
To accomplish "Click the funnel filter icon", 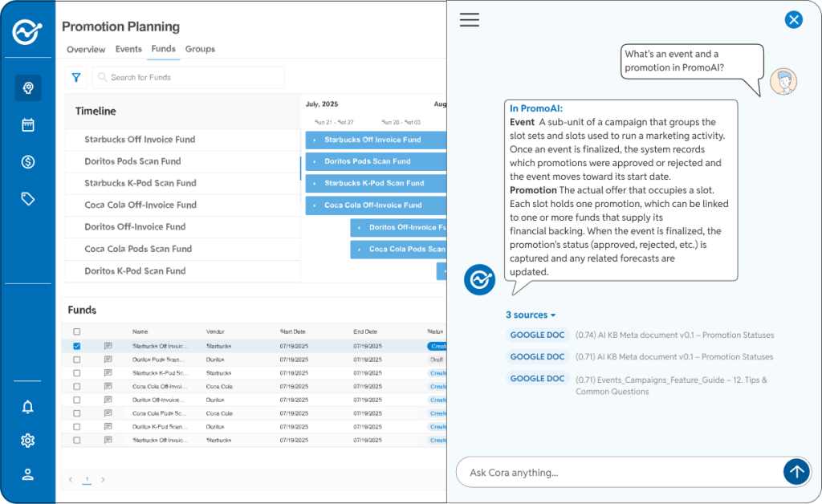I will [76, 78].
